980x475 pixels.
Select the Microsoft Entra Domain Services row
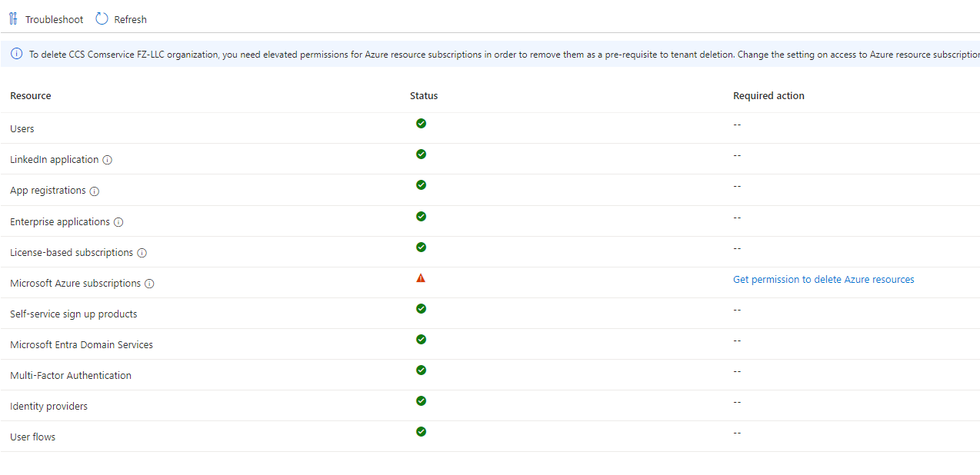tap(81, 344)
